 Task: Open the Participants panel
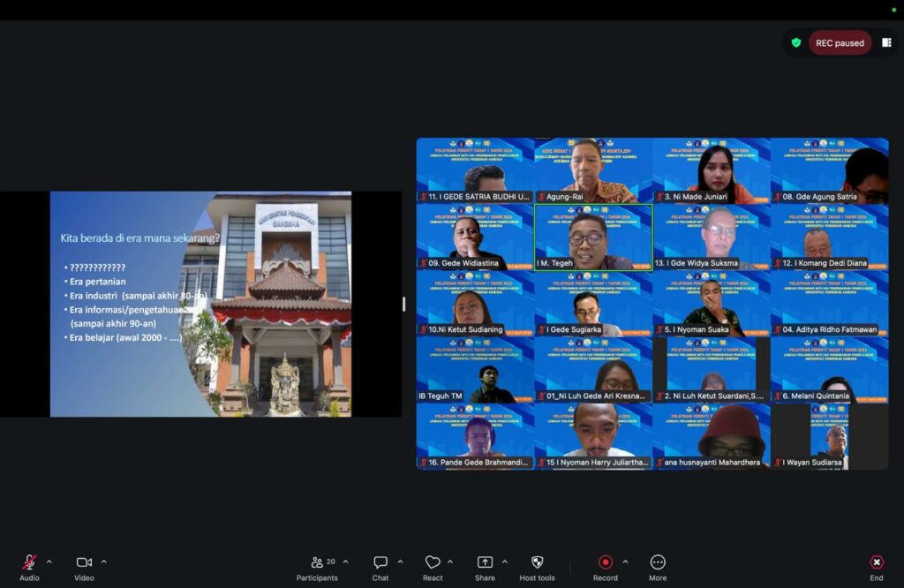click(317, 567)
